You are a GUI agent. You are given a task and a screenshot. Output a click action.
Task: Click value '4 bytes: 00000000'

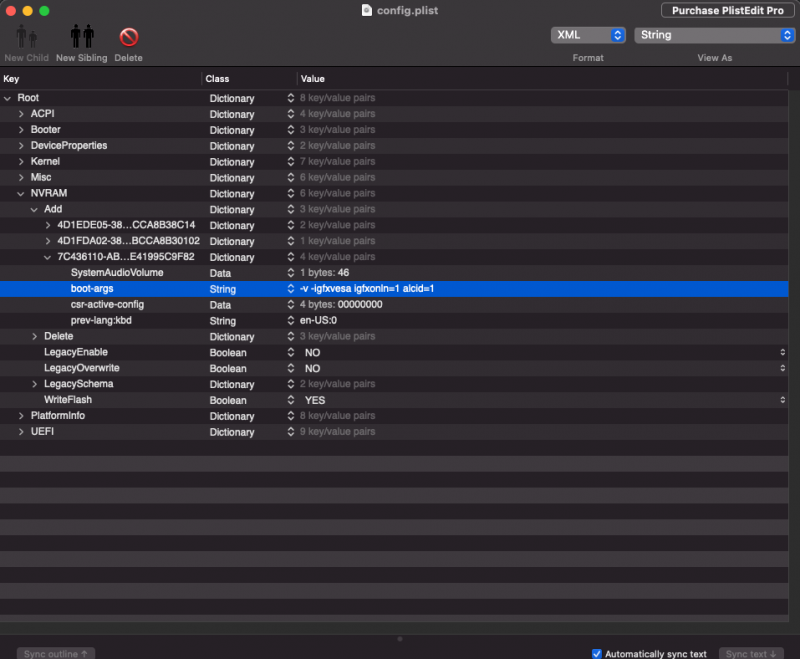[341, 305]
